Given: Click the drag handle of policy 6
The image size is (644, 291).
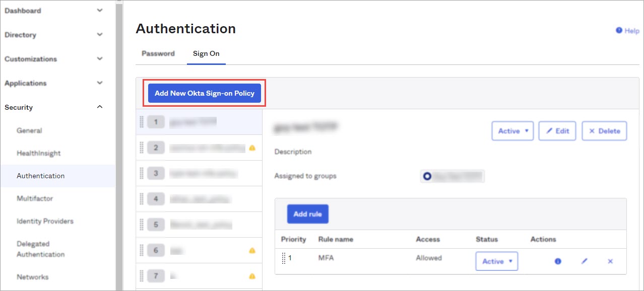Looking at the screenshot, I should point(142,250).
